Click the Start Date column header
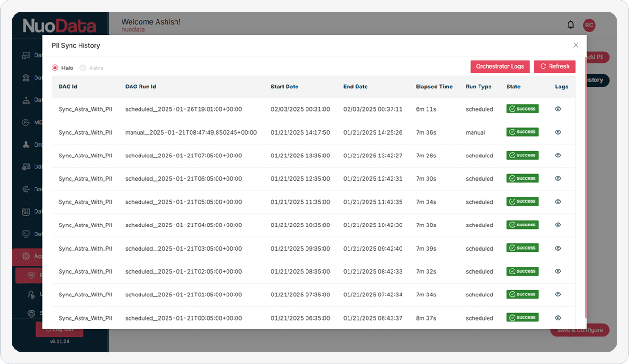 coord(285,87)
